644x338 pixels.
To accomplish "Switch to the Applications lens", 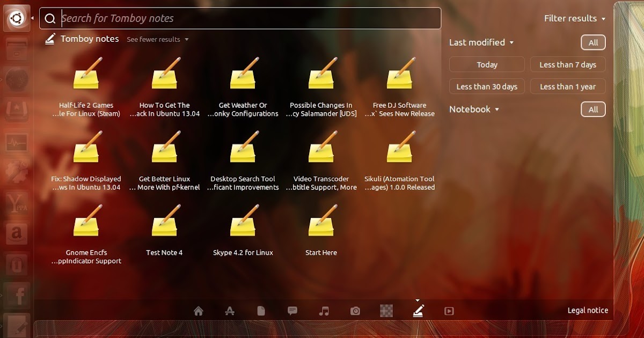I will point(230,310).
